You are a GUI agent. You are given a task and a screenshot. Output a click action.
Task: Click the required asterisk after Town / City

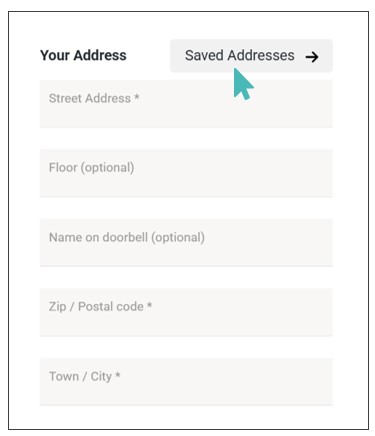pyautogui.click(x=118, y=375)
